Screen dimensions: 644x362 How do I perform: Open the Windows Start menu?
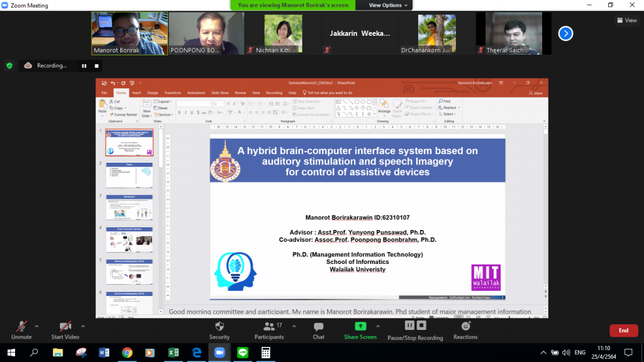click(11, 353)
